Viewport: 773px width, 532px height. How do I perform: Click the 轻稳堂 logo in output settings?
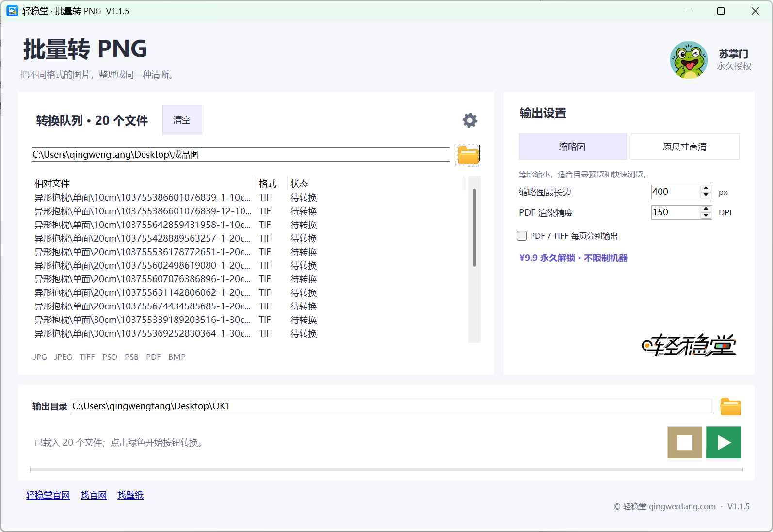click(x=689, y=345)
